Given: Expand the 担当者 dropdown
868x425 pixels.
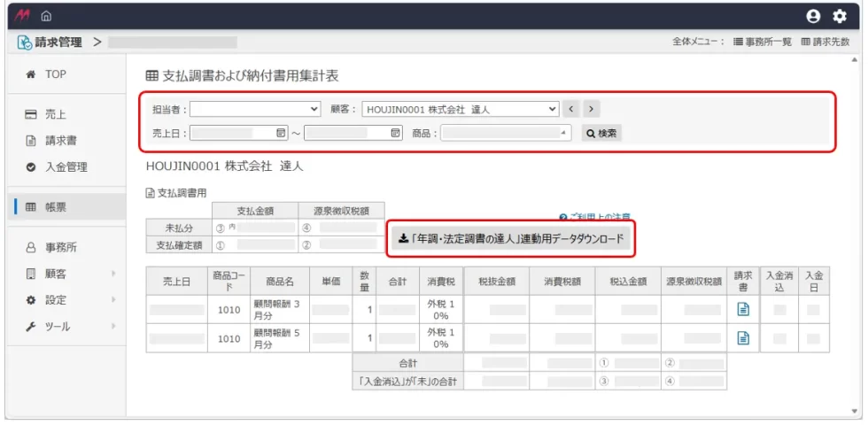Looking at the screenshot, I should 255,109.
